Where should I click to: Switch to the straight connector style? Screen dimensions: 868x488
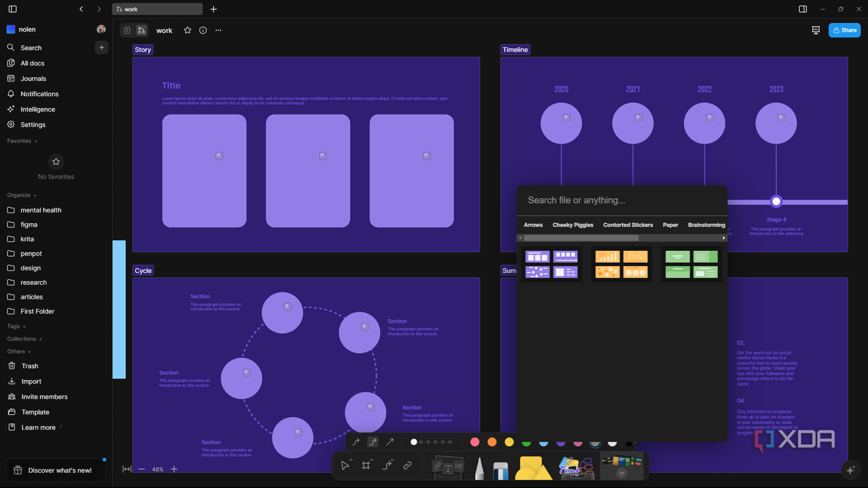tap(390, 442)
